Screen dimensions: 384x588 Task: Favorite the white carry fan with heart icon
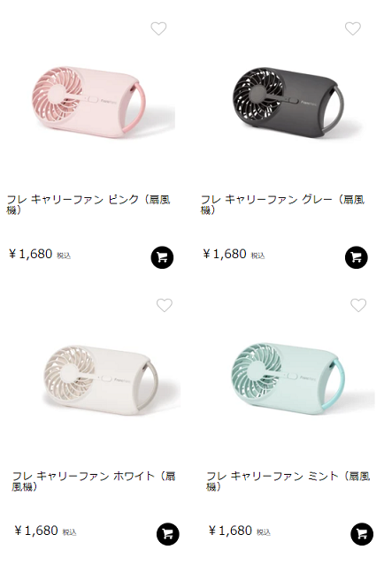[x=164, y=305]
